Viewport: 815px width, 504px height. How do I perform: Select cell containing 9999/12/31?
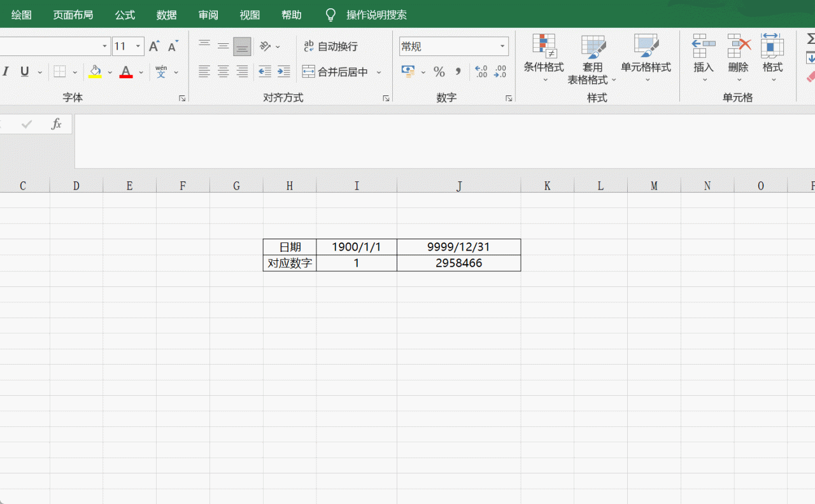click(x=459, y=247)
